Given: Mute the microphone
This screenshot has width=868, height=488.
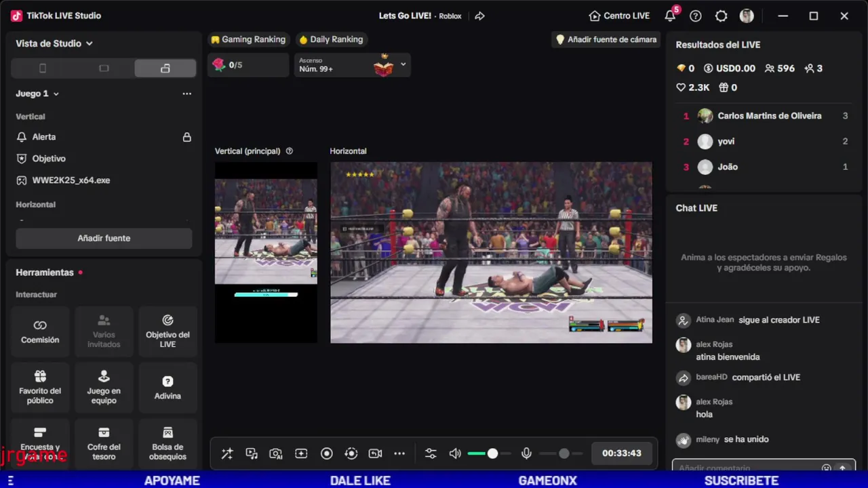Looking at the screenshot, I should (526, 453).
